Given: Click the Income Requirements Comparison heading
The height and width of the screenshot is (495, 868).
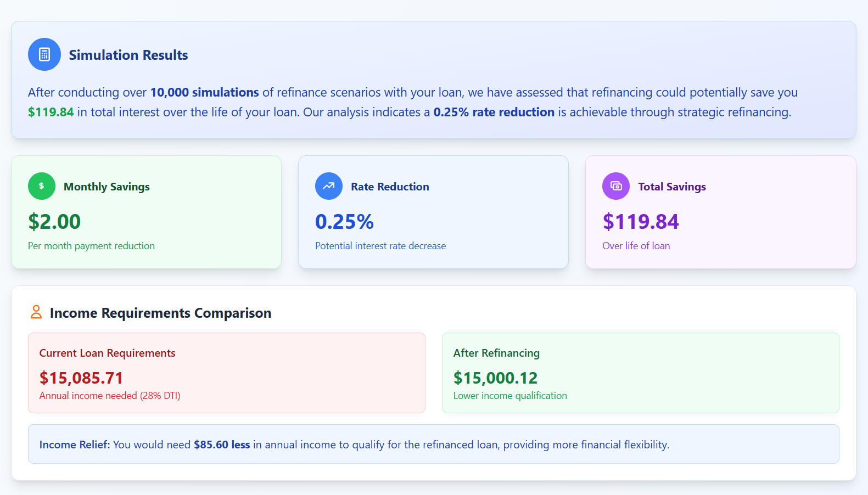Looking at the screenshot, I should pyautogui.click(x=160, y=313).
